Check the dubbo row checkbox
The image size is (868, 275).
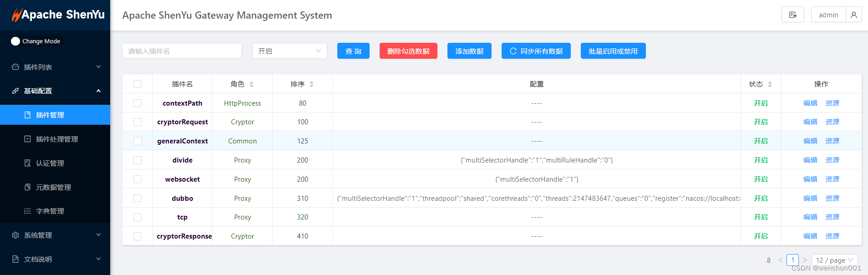(x=137, y=199)
